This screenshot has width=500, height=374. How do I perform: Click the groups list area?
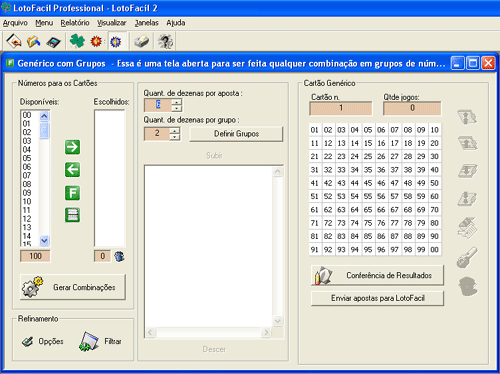[209, 247]
